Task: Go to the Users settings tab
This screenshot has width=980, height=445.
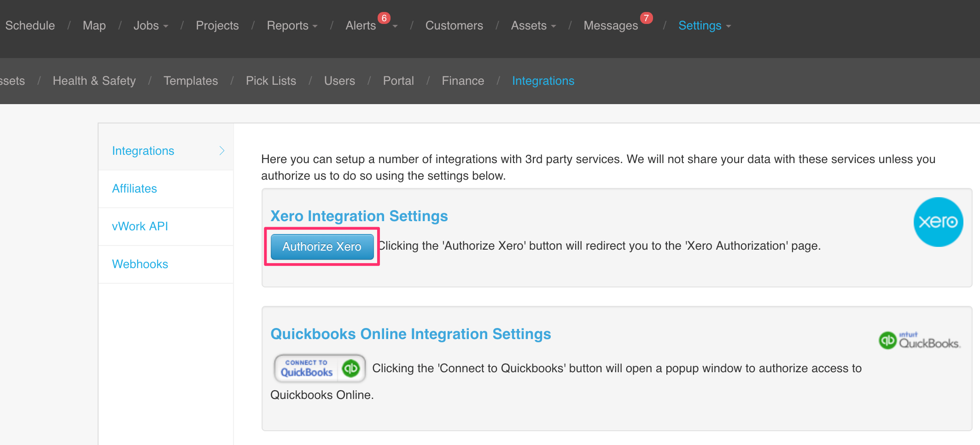Action: pyautogui.click(x=339, y=81)
